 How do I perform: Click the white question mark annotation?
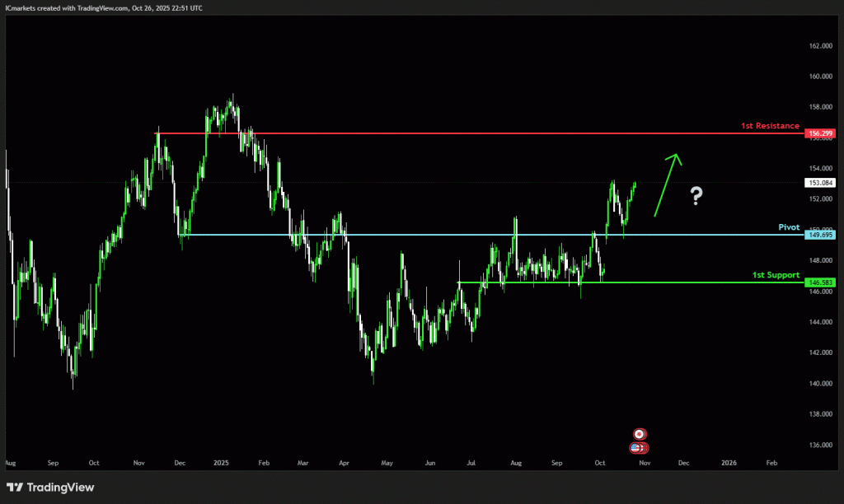click(x=696, y=196)
